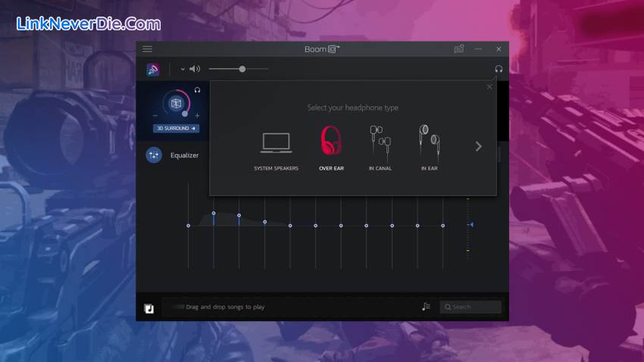Click the notification icon in title bar
The height and width of the screenshot is (362, 644).
coord(458,49)
